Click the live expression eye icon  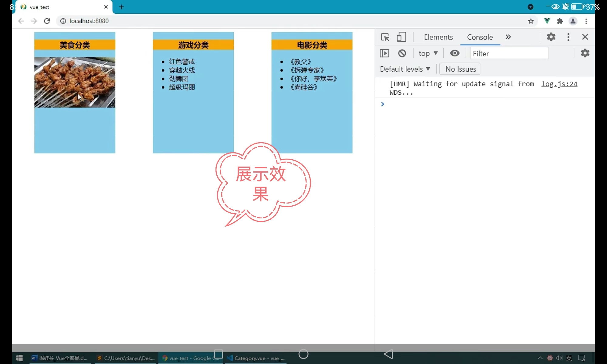click(454, 53)
